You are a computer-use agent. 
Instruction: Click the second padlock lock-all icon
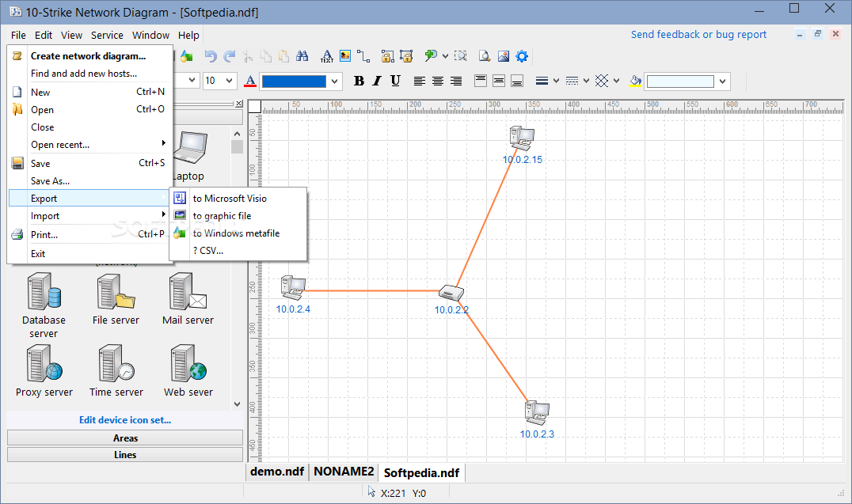click(x=406, y=56)
